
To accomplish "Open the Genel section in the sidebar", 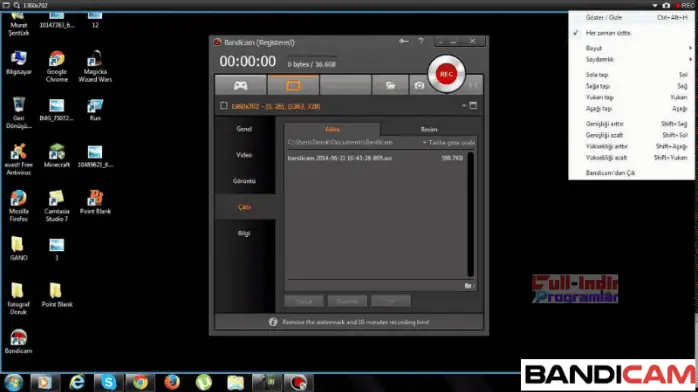I will pyautogui.click(x=244, y=129).
